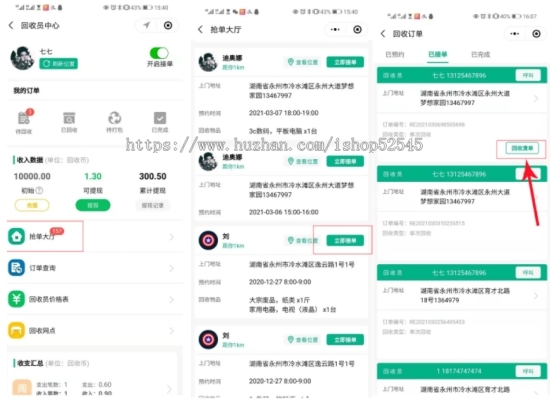This screenshot has width=550, height=402.
Task: Open the 订单查询 icon entry
Action: [x=16, y=268]
